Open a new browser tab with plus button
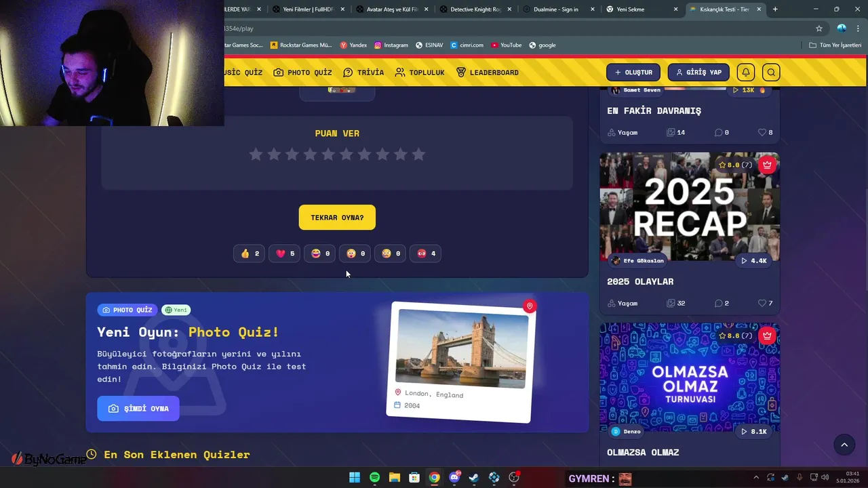Screen dimensions: 868x488 (x=775, y=9)
